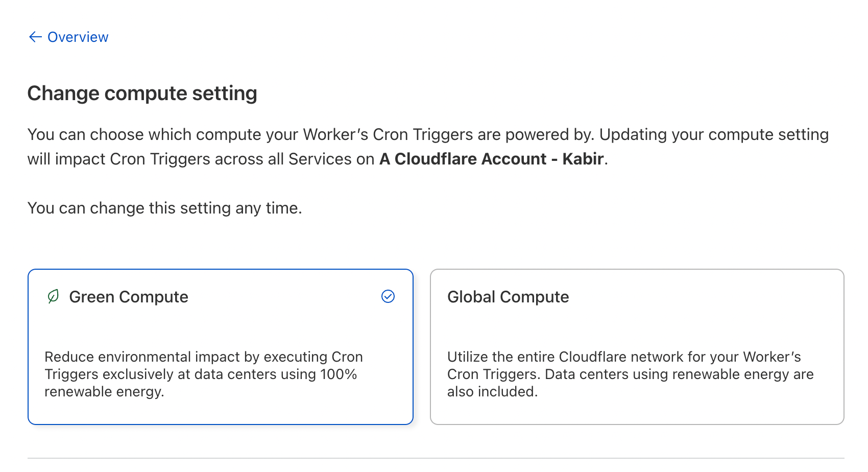The width and height of the screenshot is (868, 472).
Task: Click the bold 'A Cloudflare Account - Kabir' text
Action: pyautogui.click(x=491, y=159)
